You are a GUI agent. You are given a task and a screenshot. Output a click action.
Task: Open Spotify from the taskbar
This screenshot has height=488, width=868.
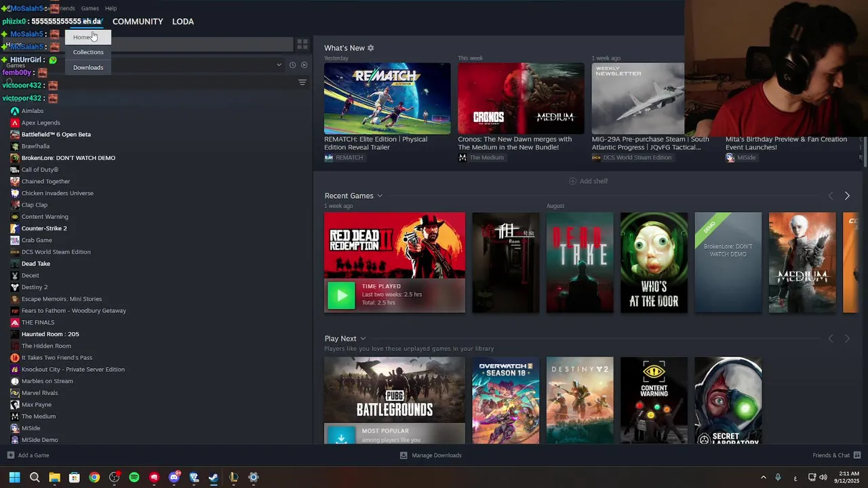pos(134,477)
